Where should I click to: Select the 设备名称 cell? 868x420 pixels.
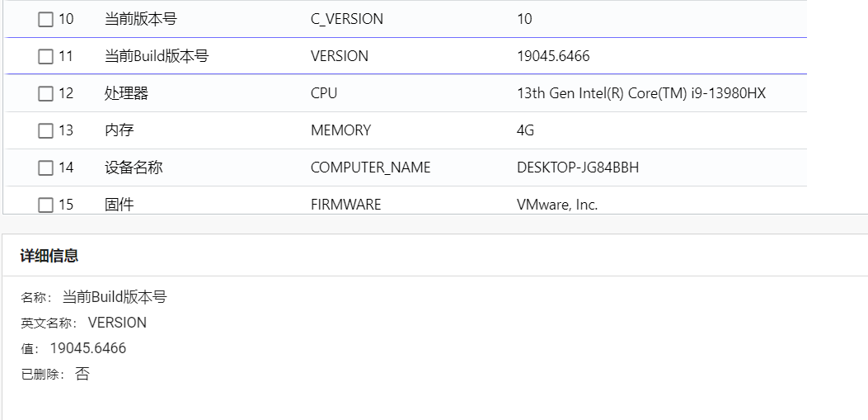pos(134,168)
